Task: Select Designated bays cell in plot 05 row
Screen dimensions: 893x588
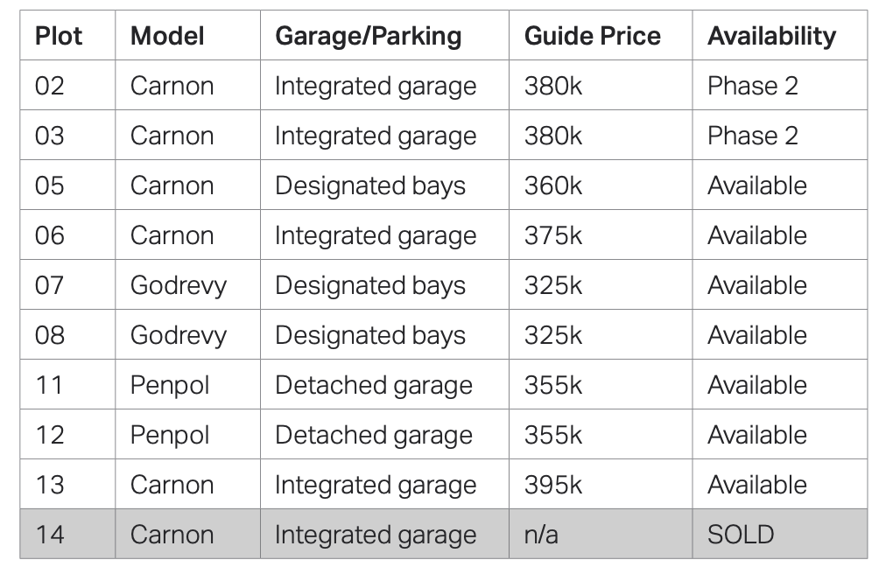Action: (x=369, y=185)
